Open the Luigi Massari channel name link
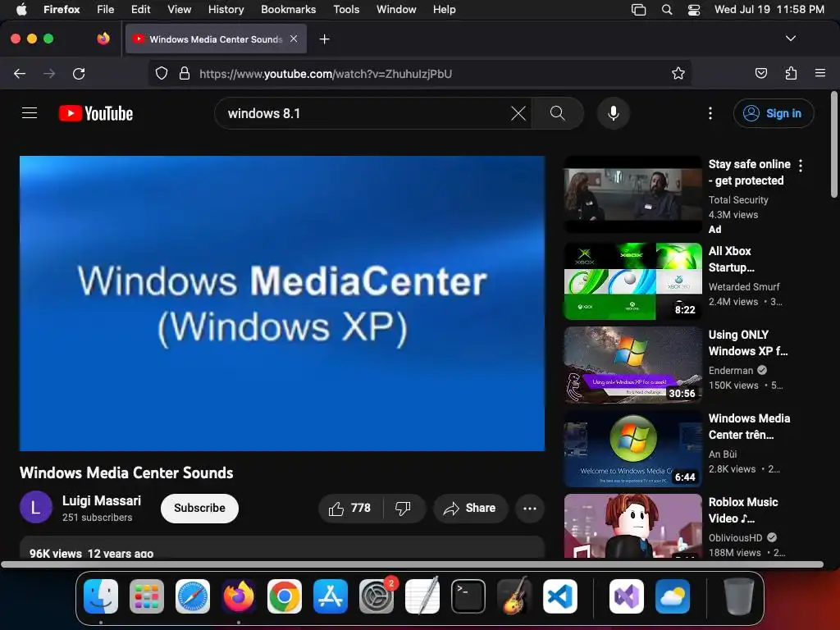The height and width of the screenshot is (630, 840). tap(101, 500)
